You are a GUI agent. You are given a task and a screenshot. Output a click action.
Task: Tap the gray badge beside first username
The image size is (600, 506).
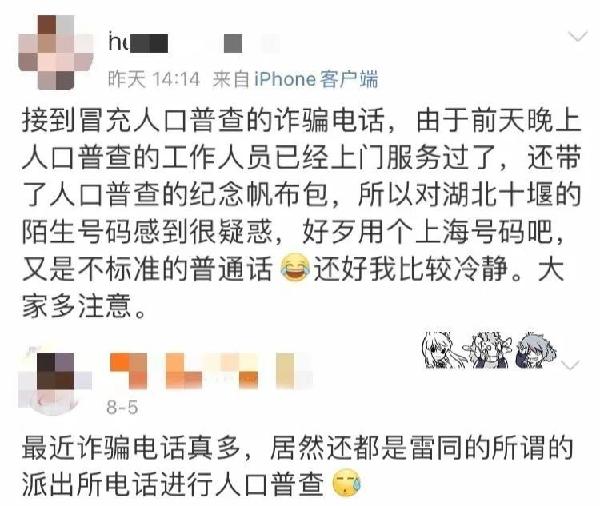click(x=233, y=43)
